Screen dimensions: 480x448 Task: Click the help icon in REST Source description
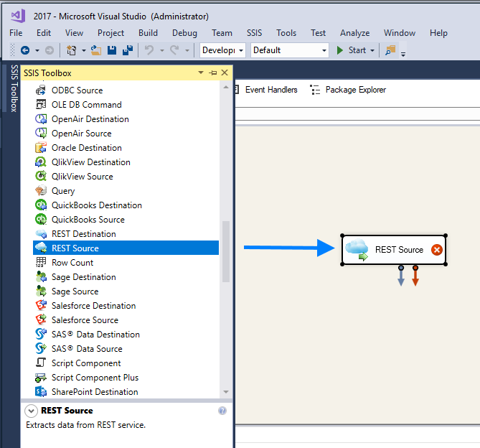[222, 411]
